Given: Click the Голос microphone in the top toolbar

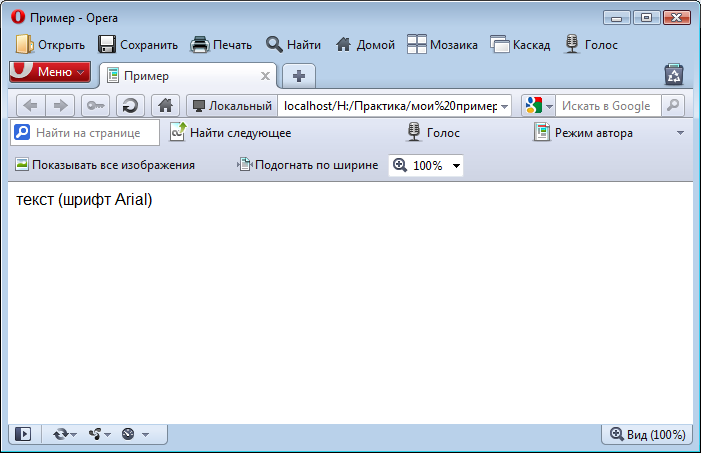Looking at the screenshot, I should pos(591,45).
